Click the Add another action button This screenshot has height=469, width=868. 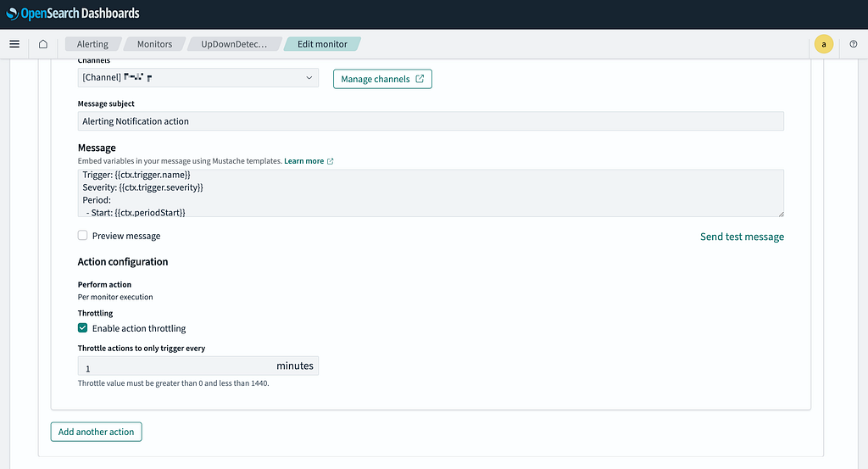97,432
